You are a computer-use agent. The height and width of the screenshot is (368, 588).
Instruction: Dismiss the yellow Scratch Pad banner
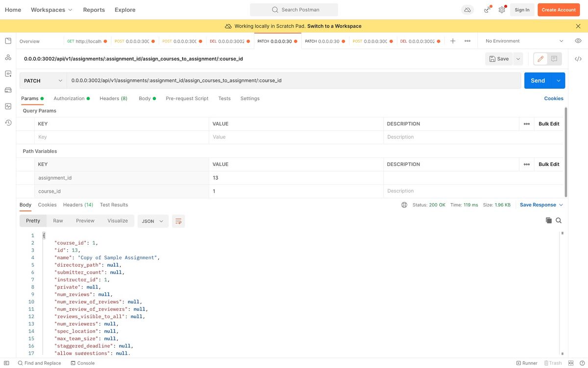tap(578, 26)
